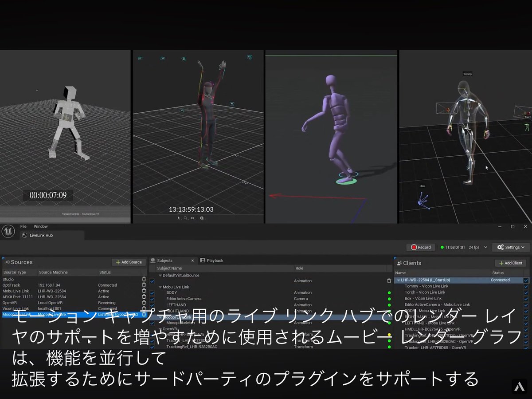Open the Window menu
Image resolution: width=532 pixels, height=399 pixels.
click(x=41, y=226)
